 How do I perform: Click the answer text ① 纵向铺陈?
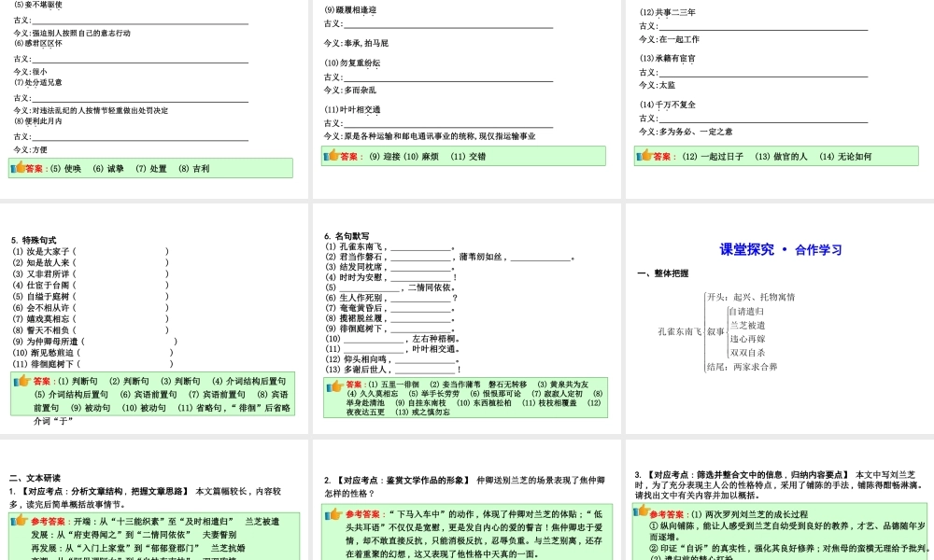pyautogui.click(x=787, y=530)
